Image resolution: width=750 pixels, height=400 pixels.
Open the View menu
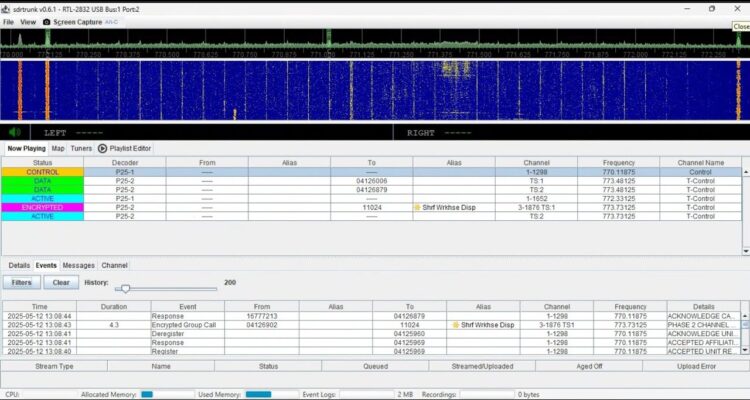(x=28, y=21)
